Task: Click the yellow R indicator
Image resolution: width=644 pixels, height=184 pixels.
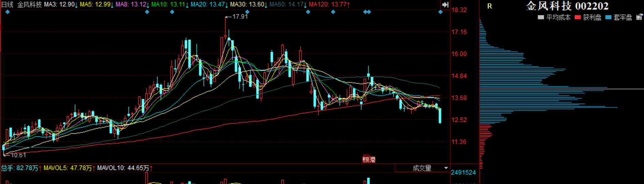Action: [490, 6]
